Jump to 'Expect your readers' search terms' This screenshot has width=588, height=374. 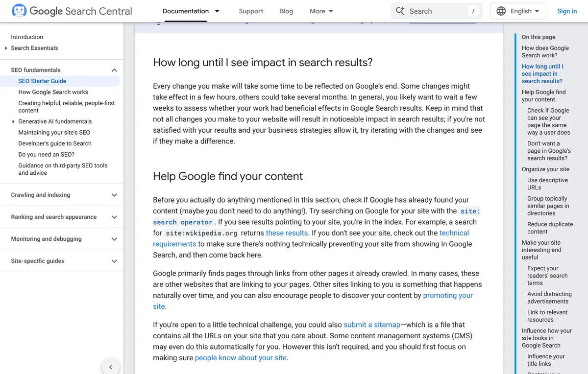[x=547, y=276]
